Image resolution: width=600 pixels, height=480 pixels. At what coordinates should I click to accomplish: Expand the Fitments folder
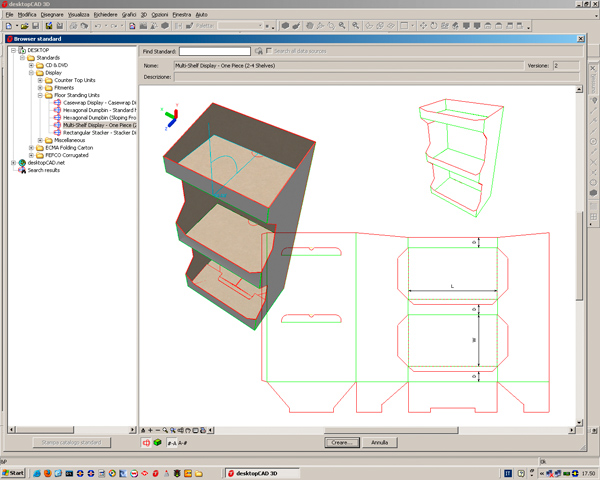40,88
